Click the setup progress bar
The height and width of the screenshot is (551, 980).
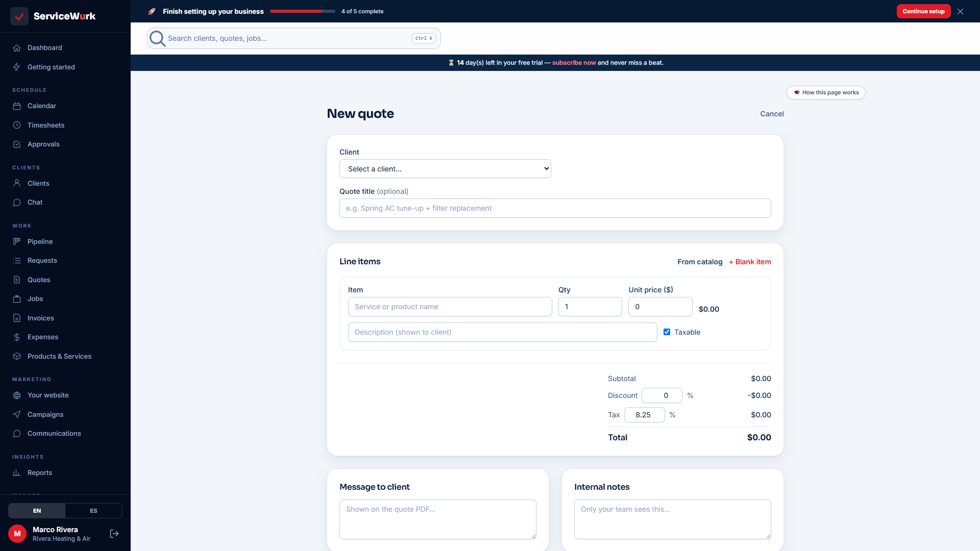point(303,11)
